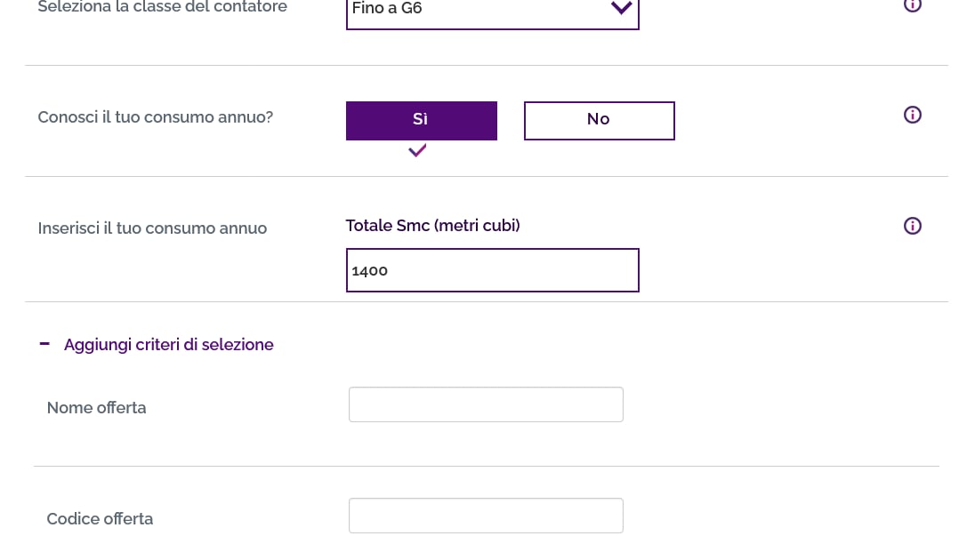Image resolution: width=975 pixels, height=560 pixels.
Task: Select Sì for known annual consumption
Action: (421, 120)
